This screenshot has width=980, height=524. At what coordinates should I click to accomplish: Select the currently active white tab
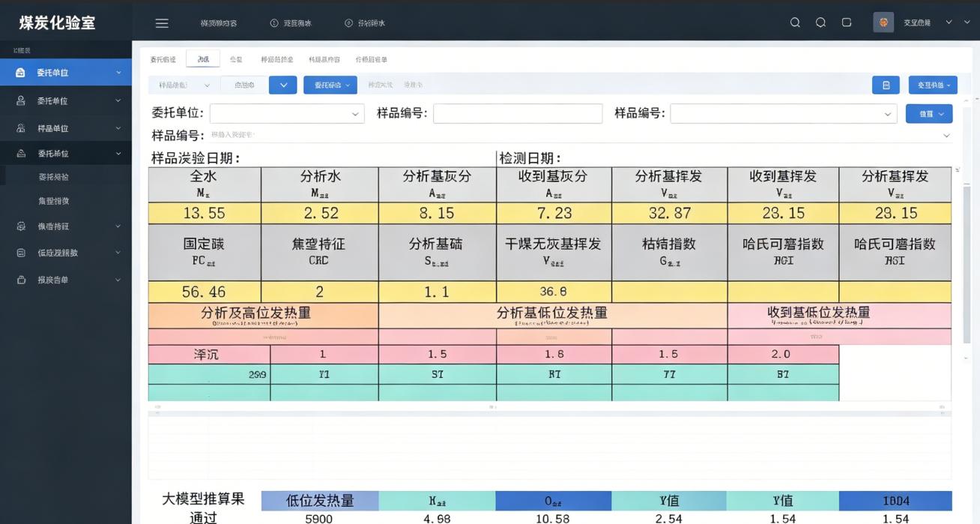pyautogui.click(x=203, y=59)
